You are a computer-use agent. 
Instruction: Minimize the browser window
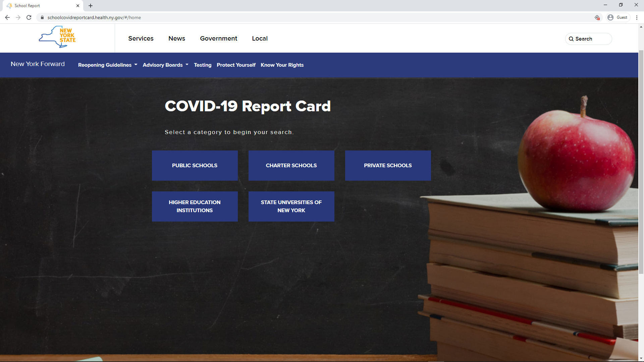[x=605, y=5]
